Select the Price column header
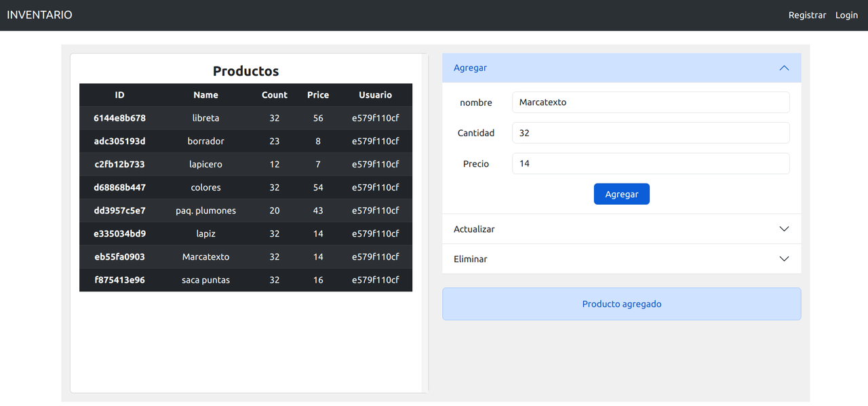Screen dimensions: 868x406 point(318,95)
